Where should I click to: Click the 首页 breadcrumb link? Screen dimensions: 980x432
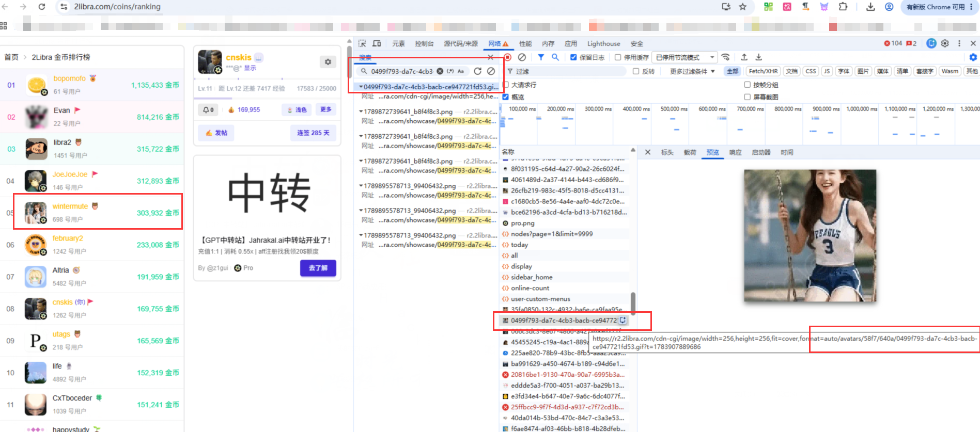pos(11,57)
